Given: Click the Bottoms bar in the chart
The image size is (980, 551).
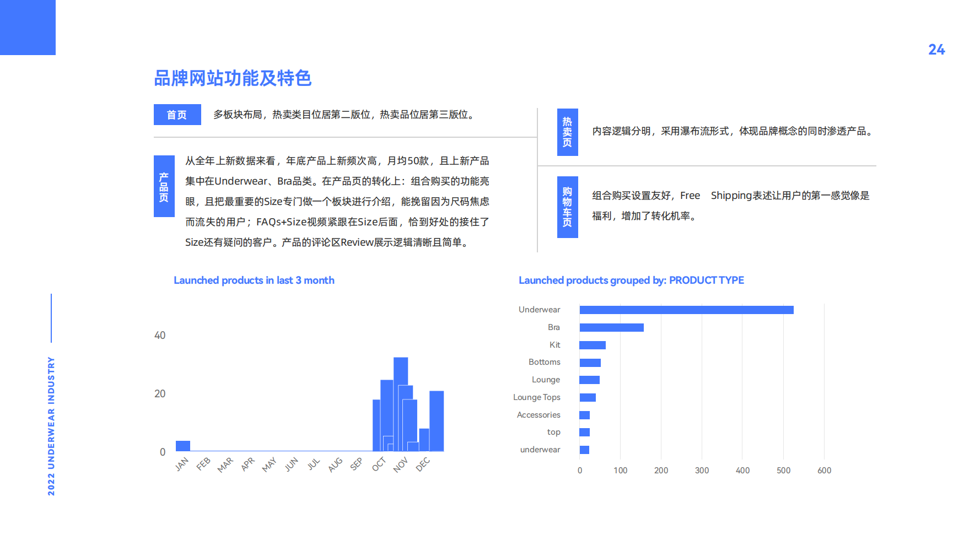Looking at the screenshot, I should pyautogui.click(x=590, y=363).
